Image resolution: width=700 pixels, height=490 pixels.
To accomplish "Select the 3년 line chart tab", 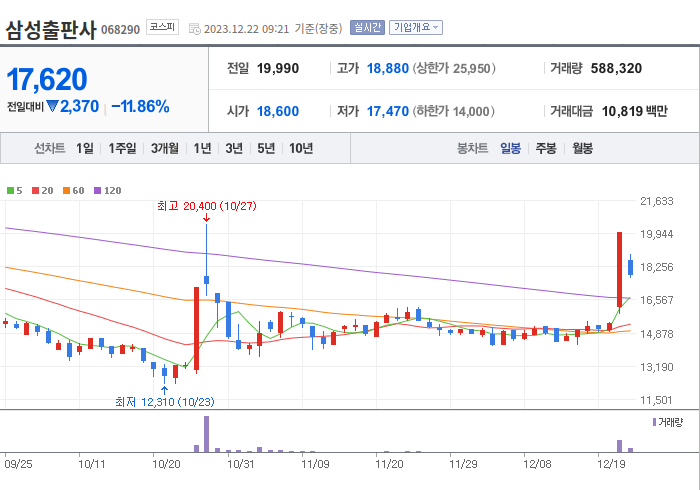I will [x=234, y=148].
